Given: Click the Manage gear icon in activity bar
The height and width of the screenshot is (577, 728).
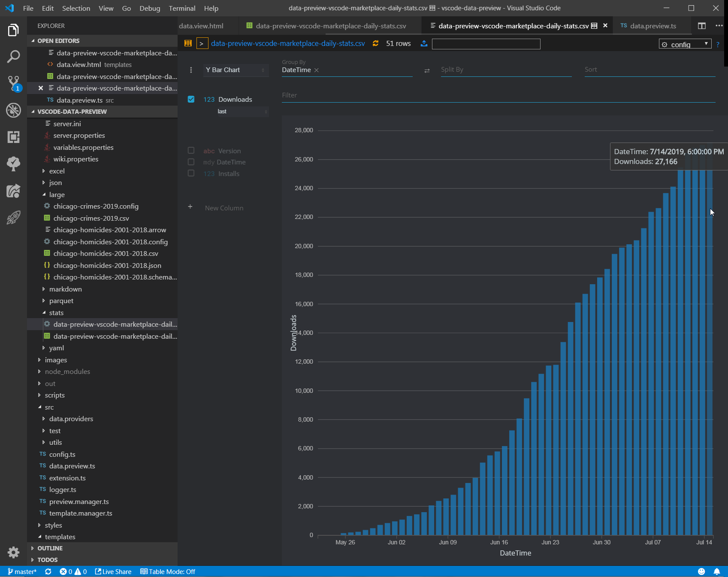Looking at the screenshot, I should [13, 552].
